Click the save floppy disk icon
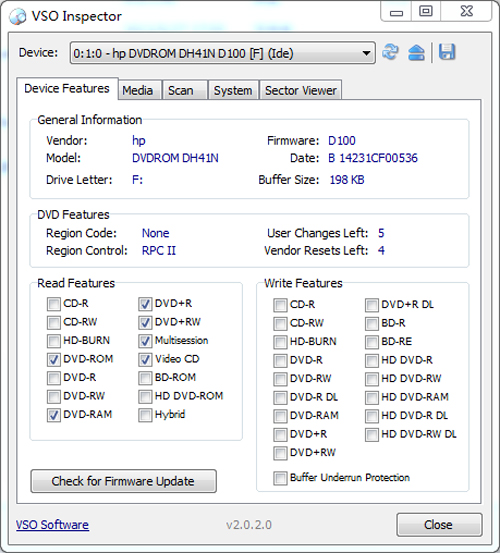 pos(447,52)
